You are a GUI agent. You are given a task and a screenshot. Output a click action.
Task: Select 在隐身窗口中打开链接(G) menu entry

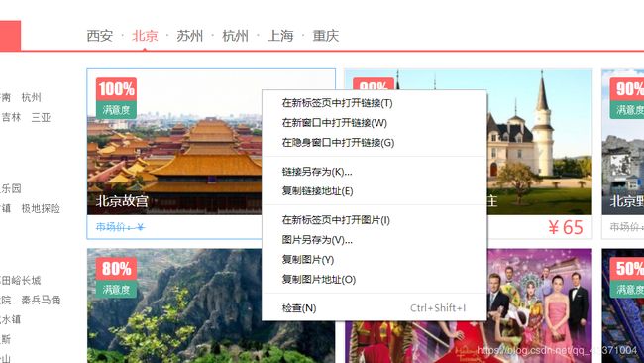coord(375,143)
